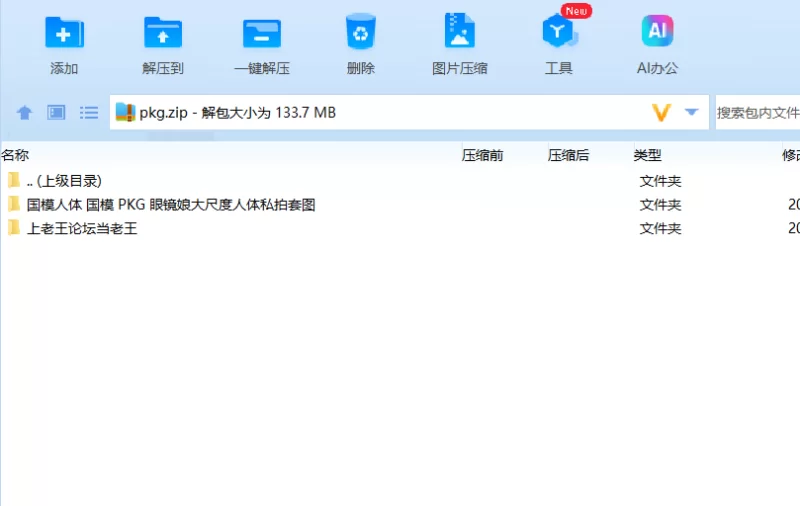
Task: Switch to the thumbnail view mode
Action: 56,113
